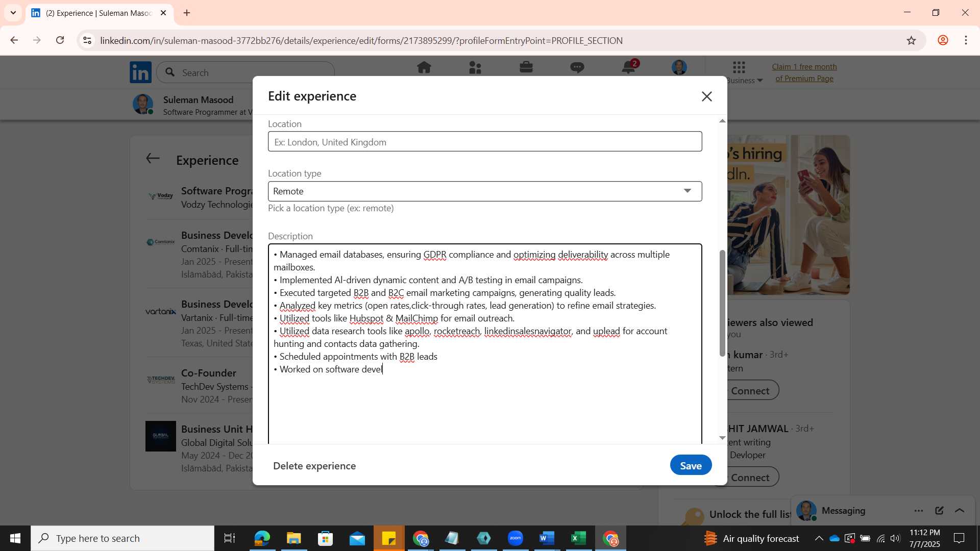The height and width of the screenshot is (551, 980).
Task: Open Chrome three-dot menu
Action: point(966,40)
